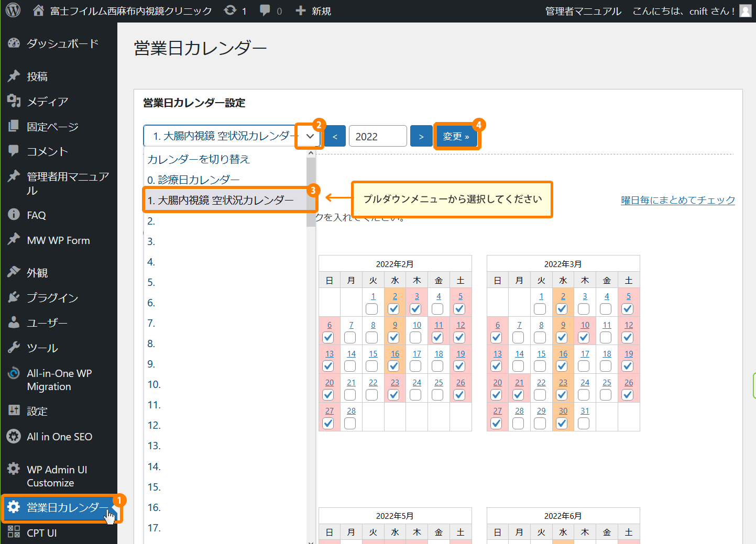Click the 外観 paintbrush icon
This screenshot has width=756, height=544.
point(14,272)
